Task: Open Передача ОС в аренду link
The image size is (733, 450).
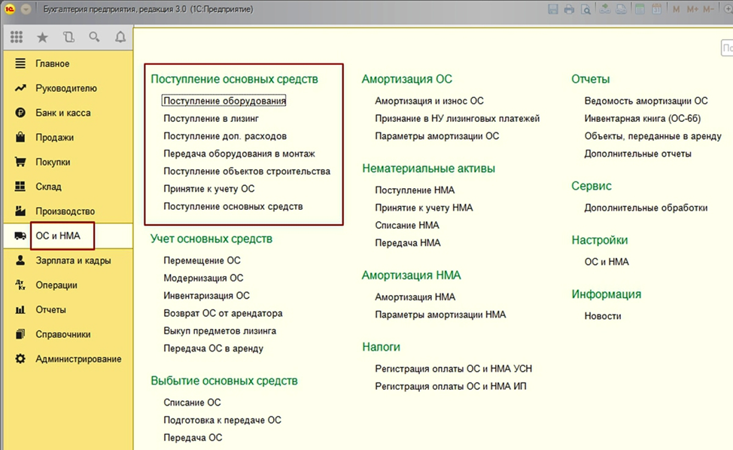Action: tap(213, 348)
